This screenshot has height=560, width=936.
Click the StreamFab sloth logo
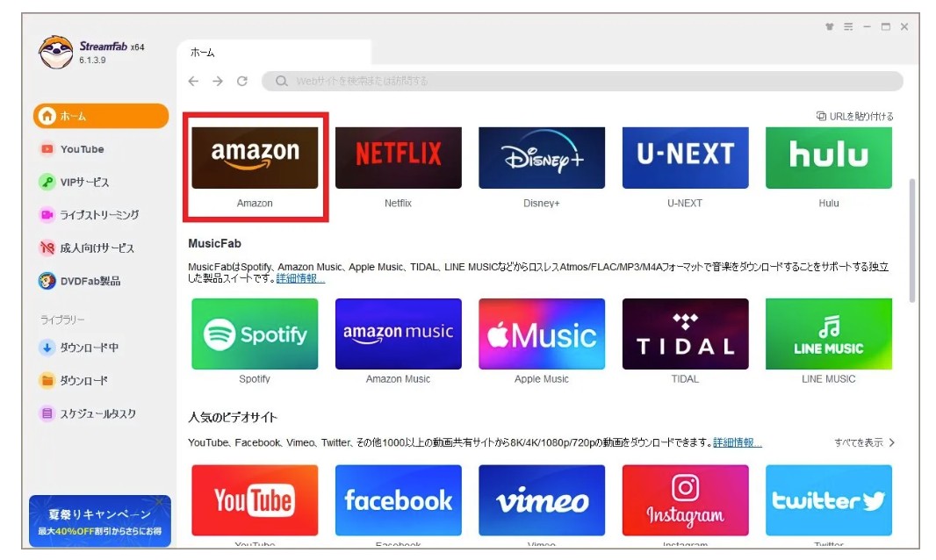click(55, 52)
